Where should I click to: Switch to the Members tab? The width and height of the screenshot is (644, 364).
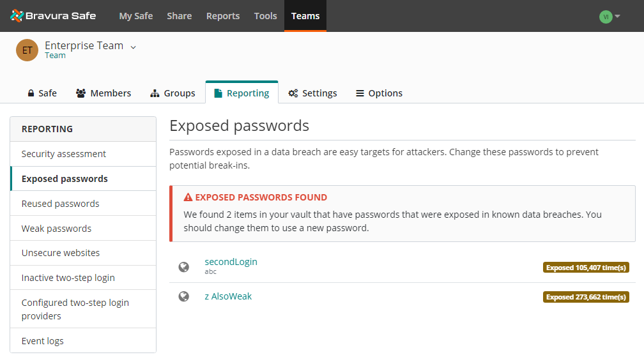click(103, 93)
